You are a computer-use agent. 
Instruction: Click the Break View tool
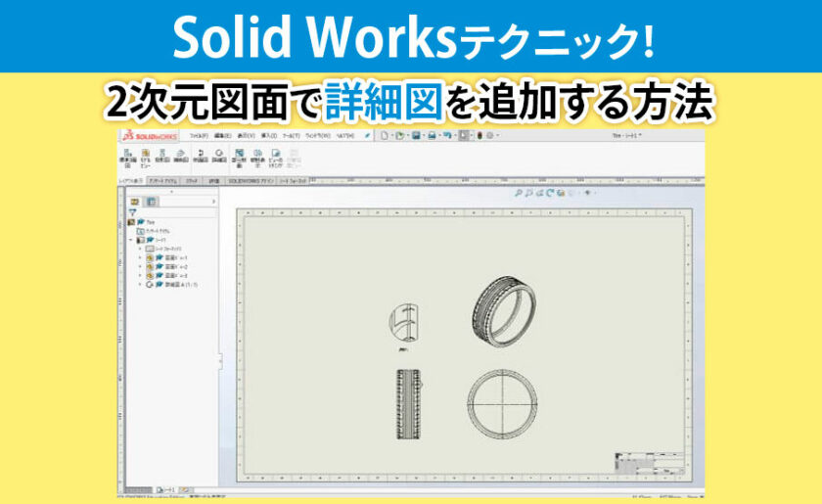click(x=257, y=159)
